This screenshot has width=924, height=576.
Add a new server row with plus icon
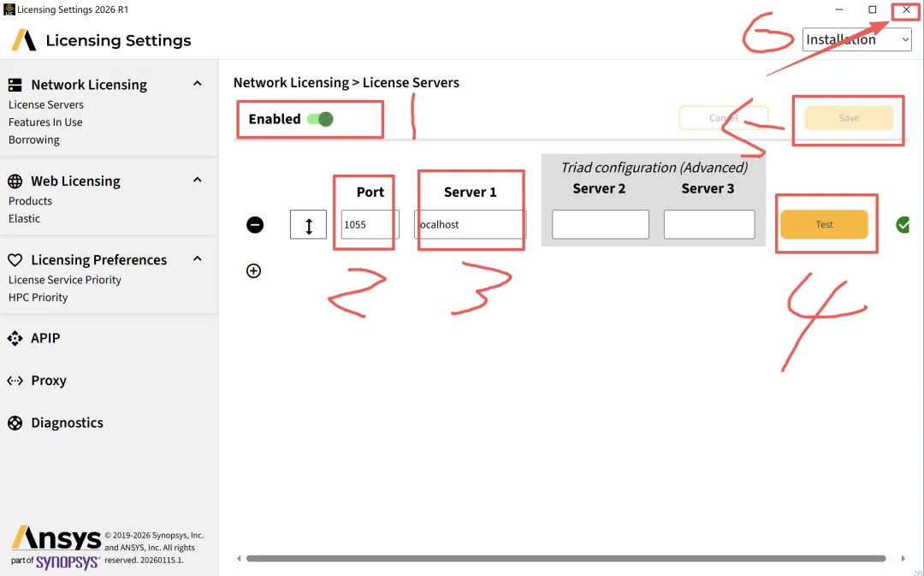tap(253, 270)
